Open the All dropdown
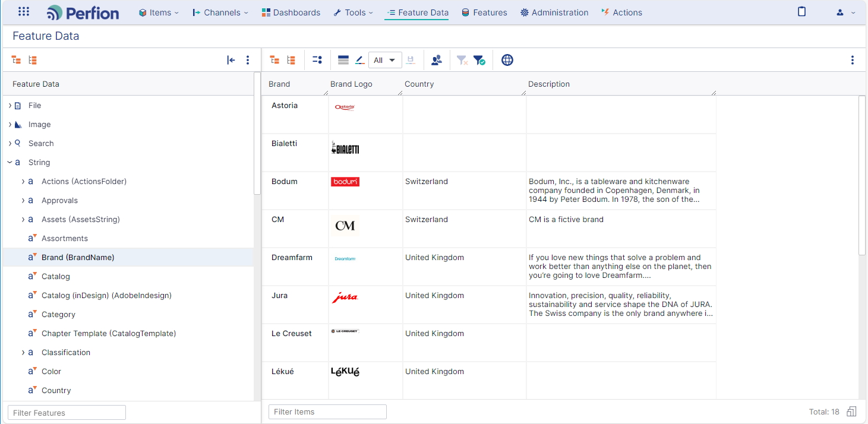The image size is (868, 424). 385,60
